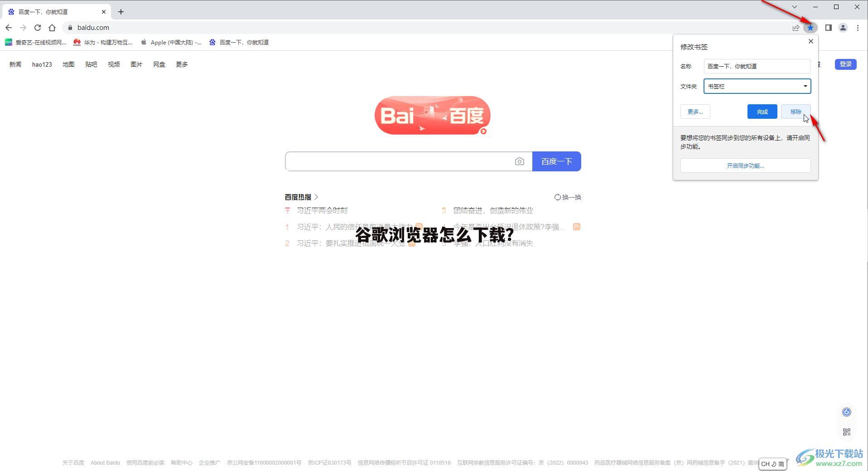Open the home page icon
Screen dimensions: 868x471
pos(52,28)
